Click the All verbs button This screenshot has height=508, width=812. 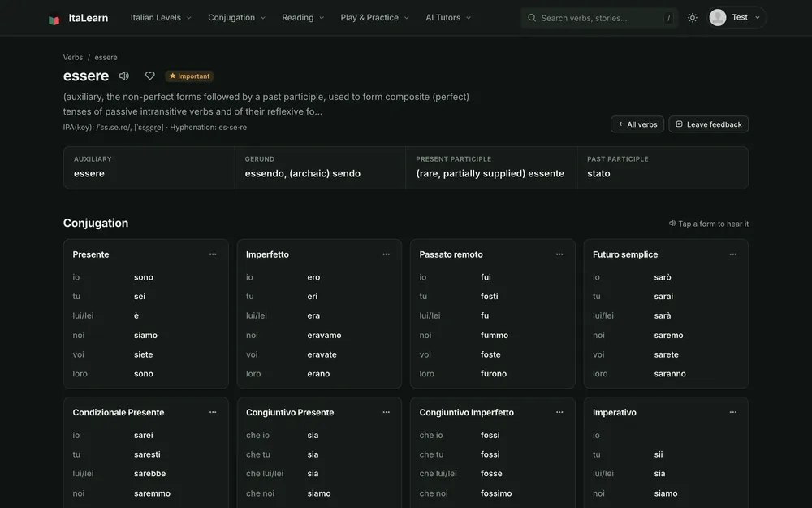(x=637, y=124)
